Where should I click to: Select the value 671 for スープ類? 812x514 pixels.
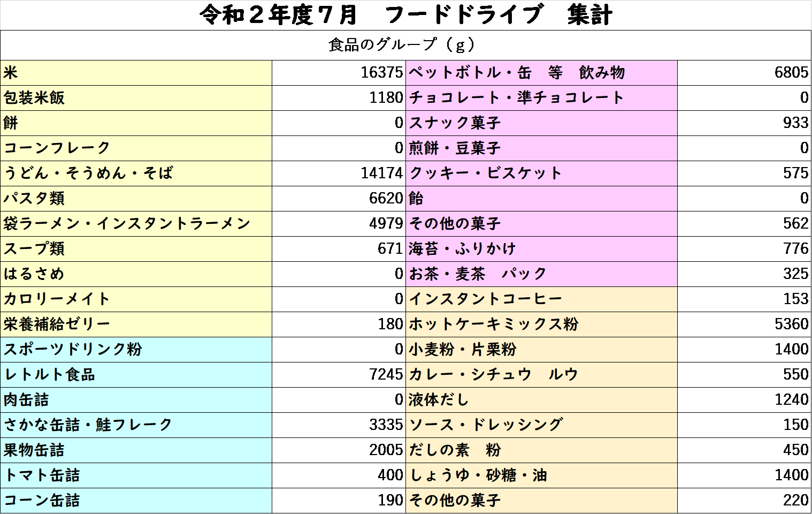point(339,249)
